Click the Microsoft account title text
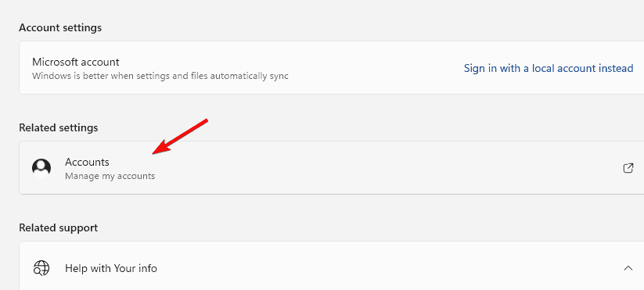The width and height of the screenshot is (644, 290). (x=76, y=63)
